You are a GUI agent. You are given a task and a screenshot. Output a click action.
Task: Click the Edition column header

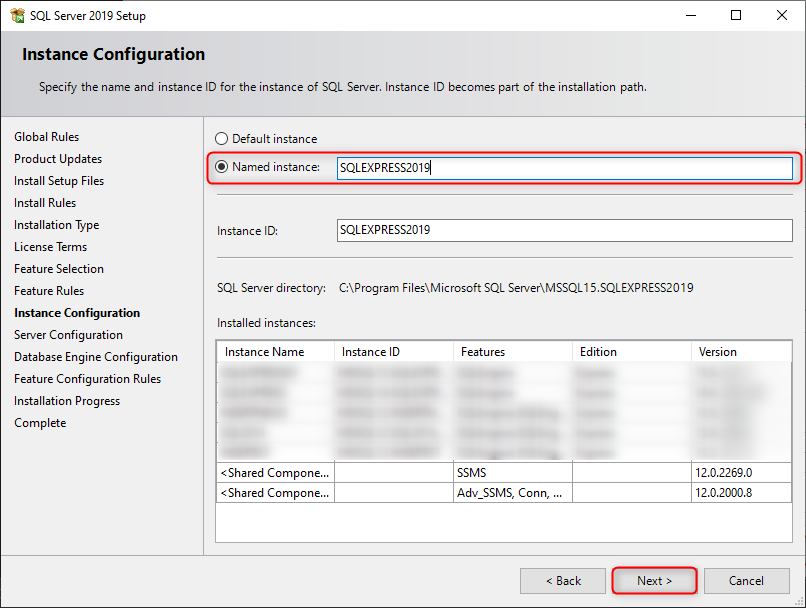[632, 352]
